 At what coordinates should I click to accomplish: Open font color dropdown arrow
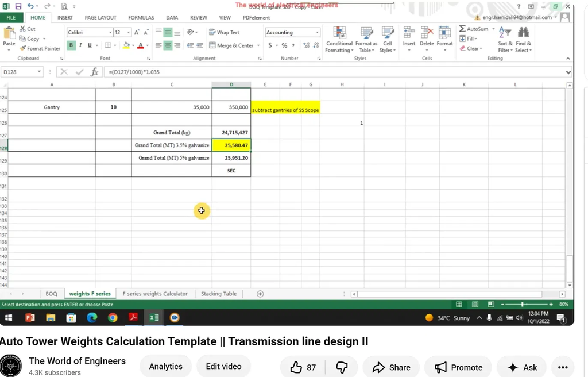point(148,45)
